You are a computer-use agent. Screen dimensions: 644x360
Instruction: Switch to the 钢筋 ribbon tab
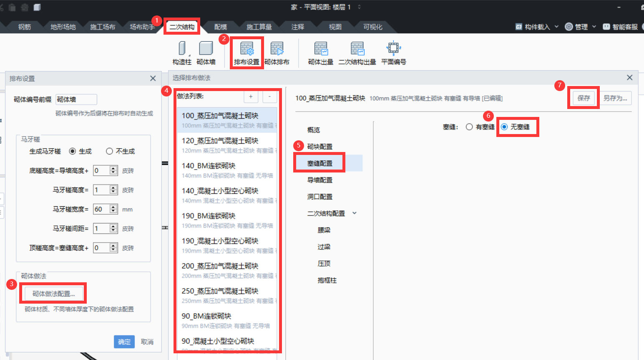pyautogui.click(x=25, y=27)
